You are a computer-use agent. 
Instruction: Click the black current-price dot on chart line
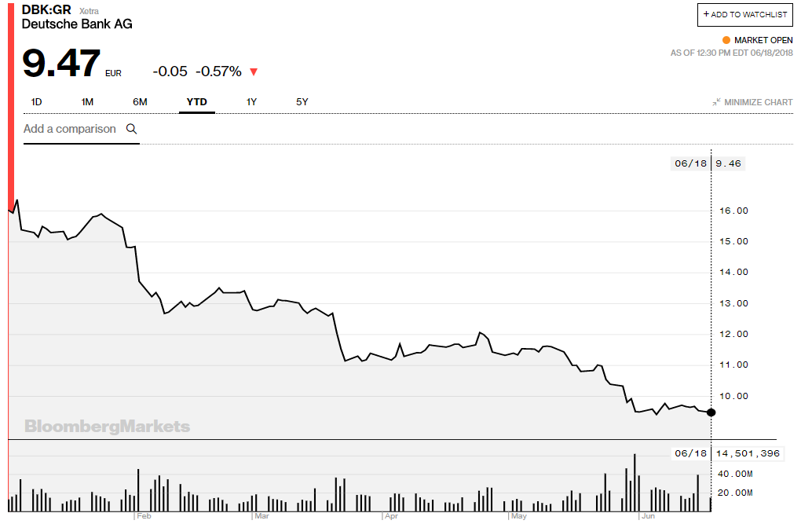[x=711, y=412]
